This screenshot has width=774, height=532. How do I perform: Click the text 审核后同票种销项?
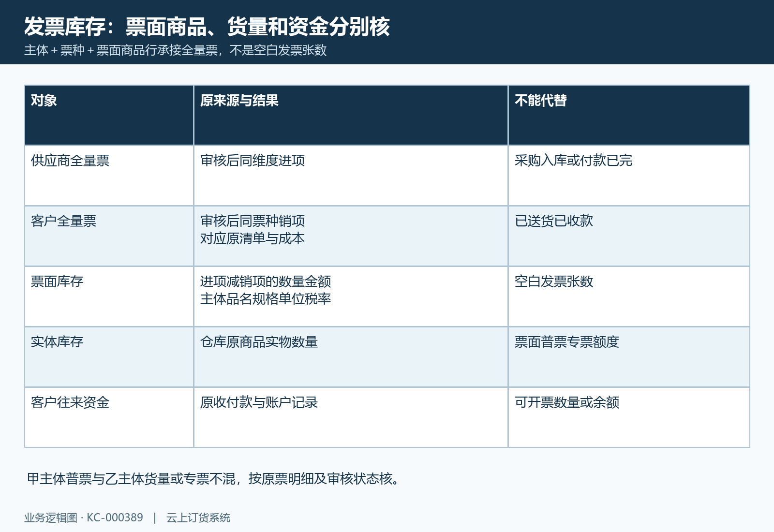click(253, 221)
